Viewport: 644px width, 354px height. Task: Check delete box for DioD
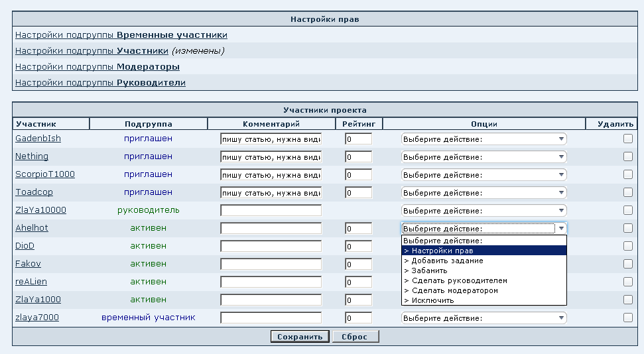(627, 246)
